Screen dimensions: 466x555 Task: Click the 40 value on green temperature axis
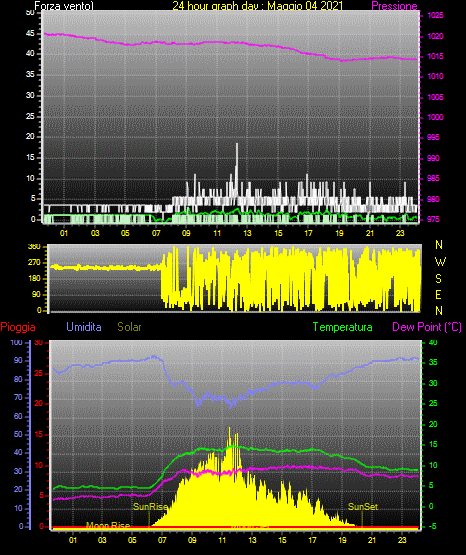(433, 342)
